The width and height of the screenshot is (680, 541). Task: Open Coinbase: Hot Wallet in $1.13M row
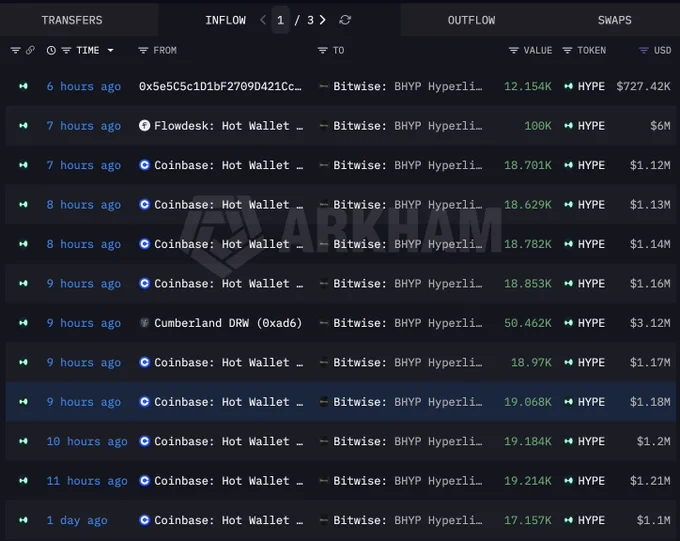pyautogui.click(x=229, y=205)
